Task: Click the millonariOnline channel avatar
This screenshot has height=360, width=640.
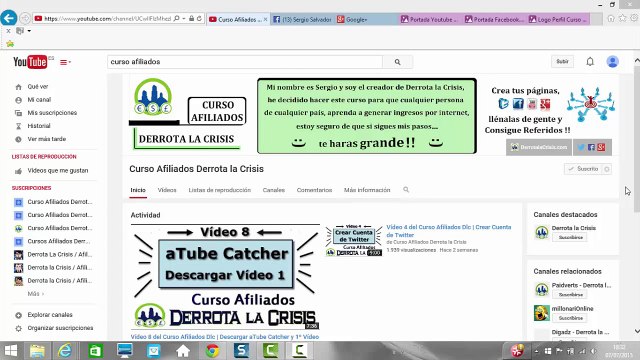Action: (542, 313)
